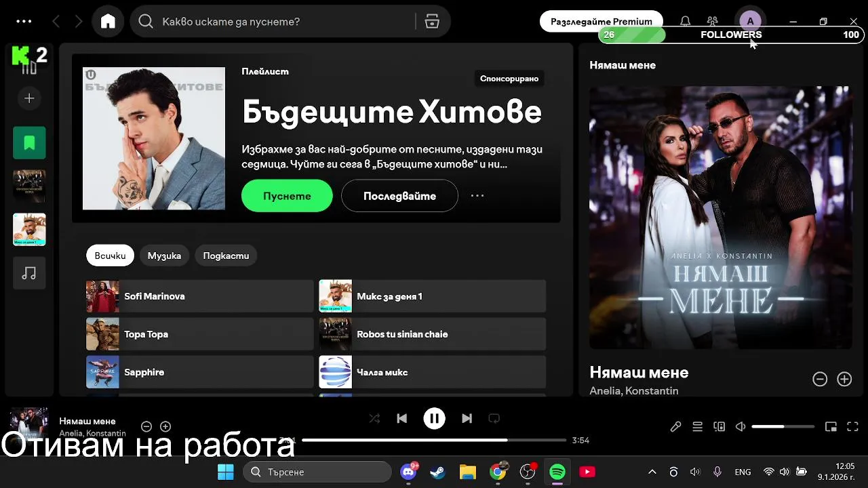Open Connect to a device
868x488 pixels.
click(719, 426)
